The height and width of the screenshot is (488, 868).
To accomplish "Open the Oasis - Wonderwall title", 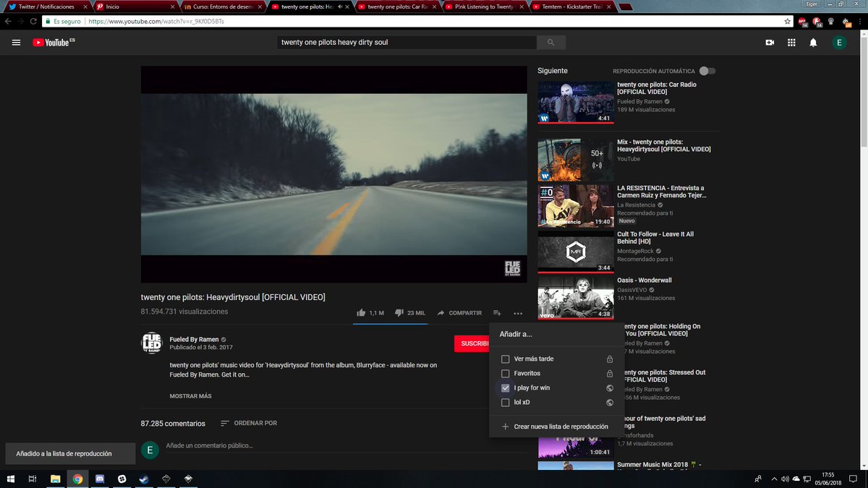I will coord(644,281).
